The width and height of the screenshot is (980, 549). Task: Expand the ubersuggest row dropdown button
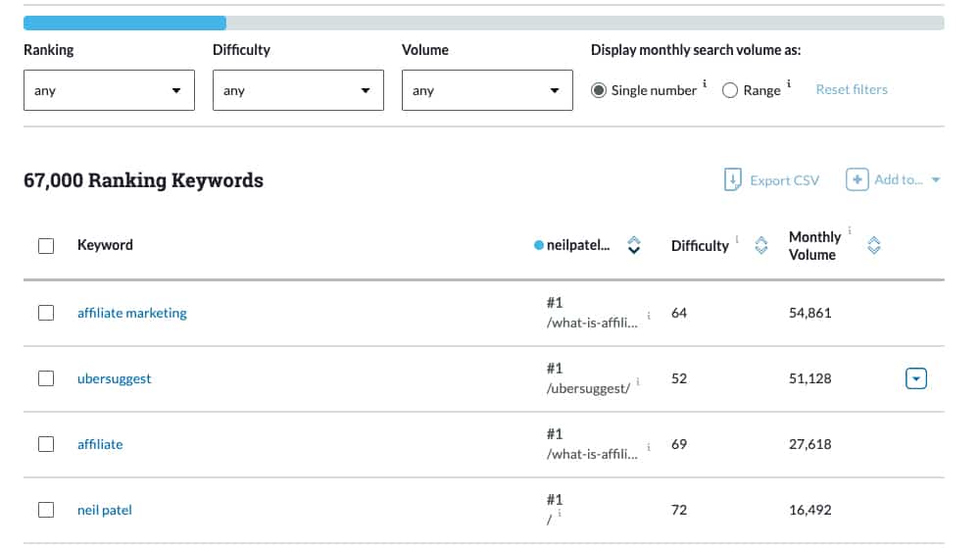(915, 378)
